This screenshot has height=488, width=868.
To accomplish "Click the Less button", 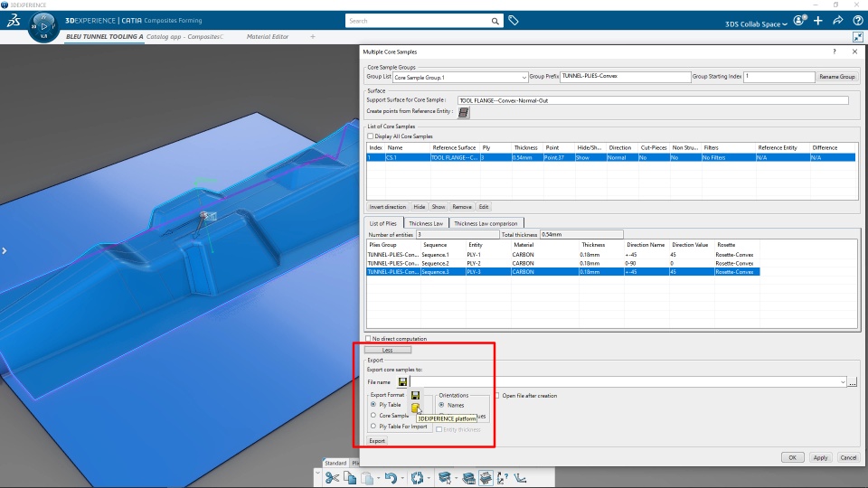I will 388,351.
